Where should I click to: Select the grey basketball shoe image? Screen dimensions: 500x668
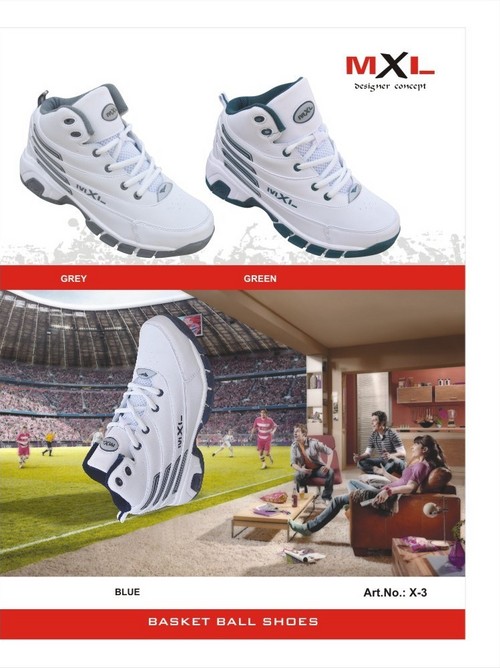tap(116, 170)
